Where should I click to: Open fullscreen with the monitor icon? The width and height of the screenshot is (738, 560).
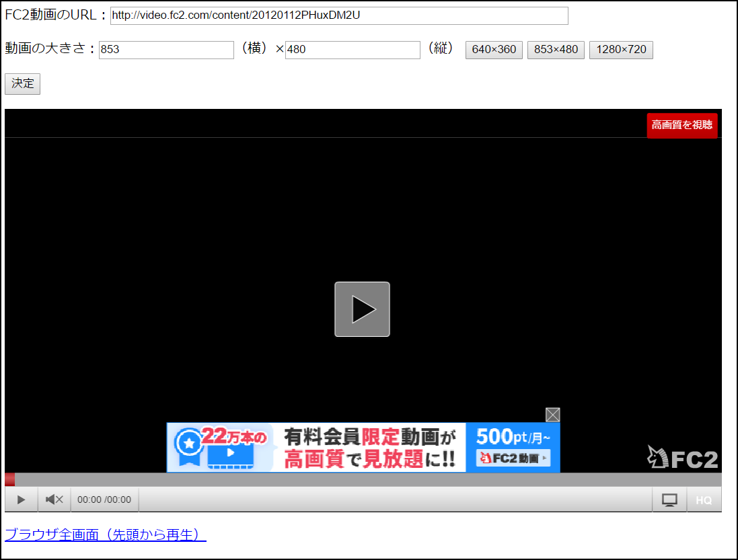669,499
